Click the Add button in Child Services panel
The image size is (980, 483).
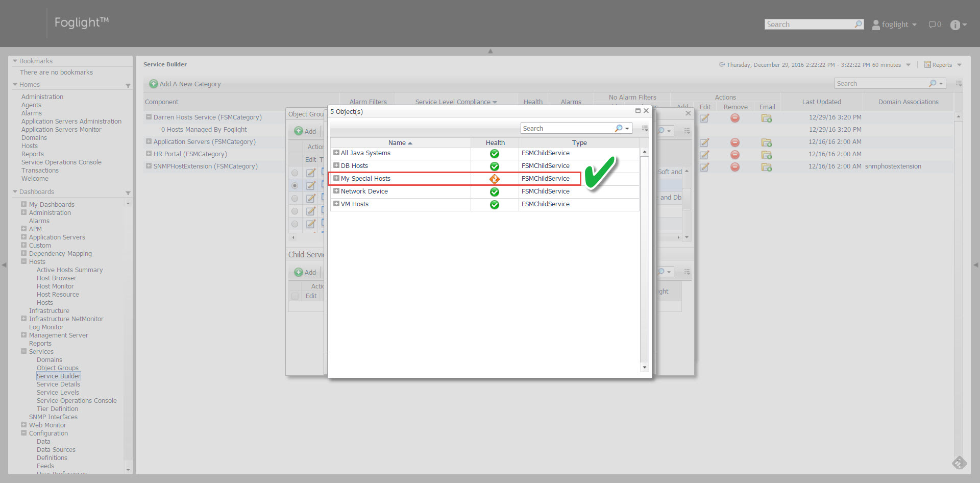tap(305, 272)
